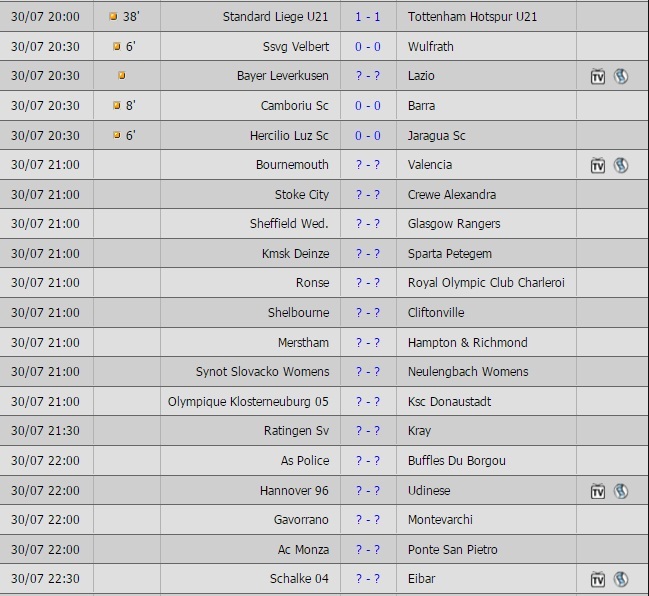This screenshot has height=596, width=649.
Task: Click the 0 - 0 score for Camboriu Sc
Action: 368,106
